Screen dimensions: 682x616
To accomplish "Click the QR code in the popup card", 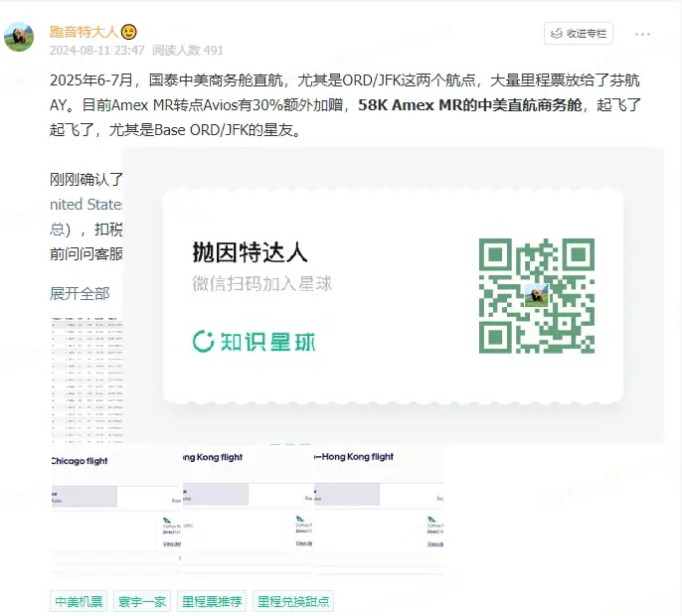I will pyautogui.click(x=536, y=296).
